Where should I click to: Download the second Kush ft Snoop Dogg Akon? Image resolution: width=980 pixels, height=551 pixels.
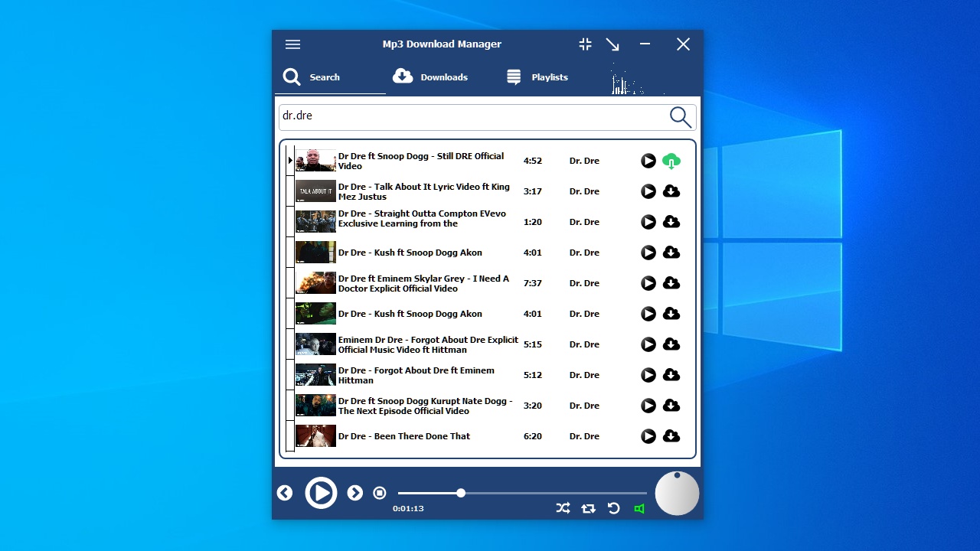click(x=671, y=314)
